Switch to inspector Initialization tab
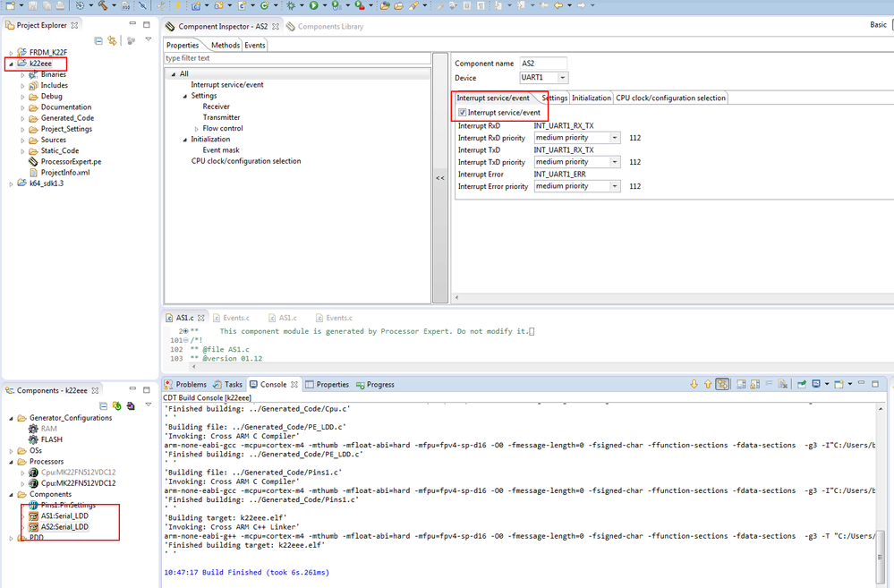Screen dimensions: 894x588 click(x=592, y=98)
